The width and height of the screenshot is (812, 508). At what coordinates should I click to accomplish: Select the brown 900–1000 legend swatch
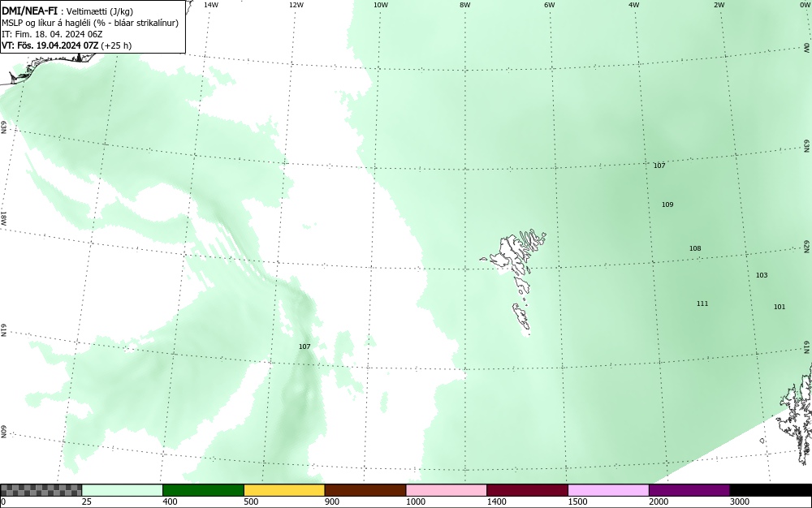click(x=365, y=490)
